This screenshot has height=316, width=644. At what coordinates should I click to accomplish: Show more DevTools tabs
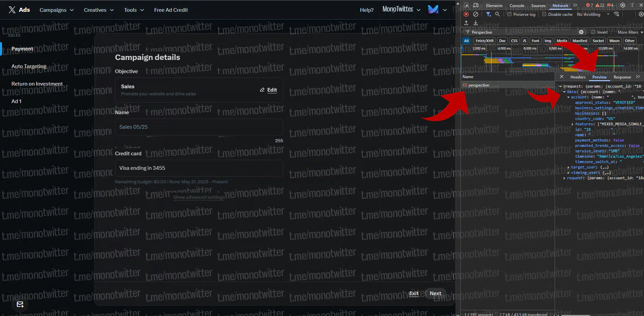click(x=575, y=5)
